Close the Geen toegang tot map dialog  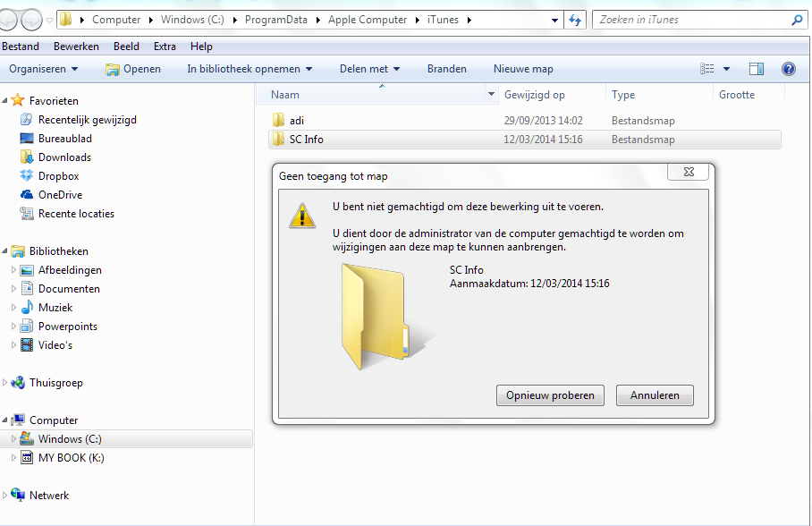(x=689, y=172)
